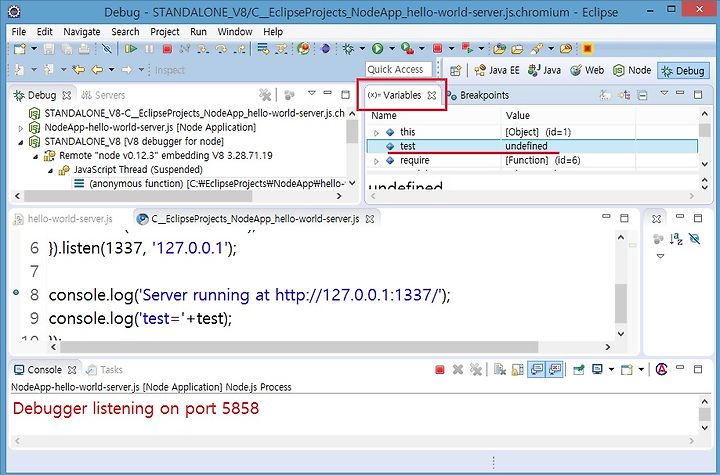This screenshot has width=720, height=475.
Task: Click the Show Logical Structure icon in the Variables view
Action: [624, 95]
